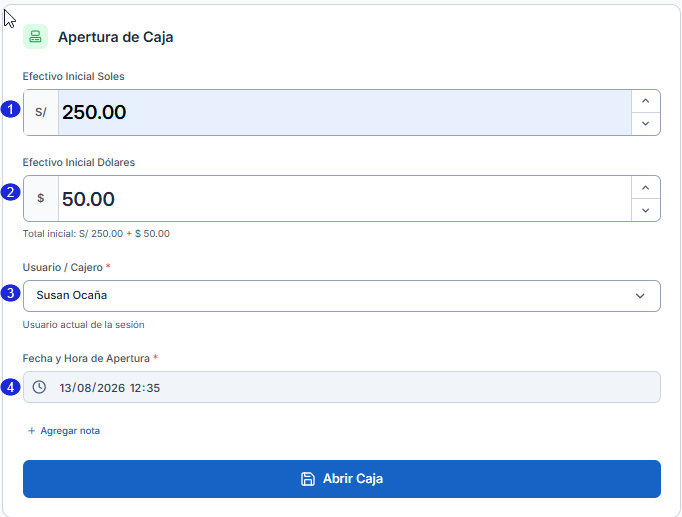Focus the dollars amount field showing 50.00
Viewport: 682px width, 517px height.
click(344, 199)
